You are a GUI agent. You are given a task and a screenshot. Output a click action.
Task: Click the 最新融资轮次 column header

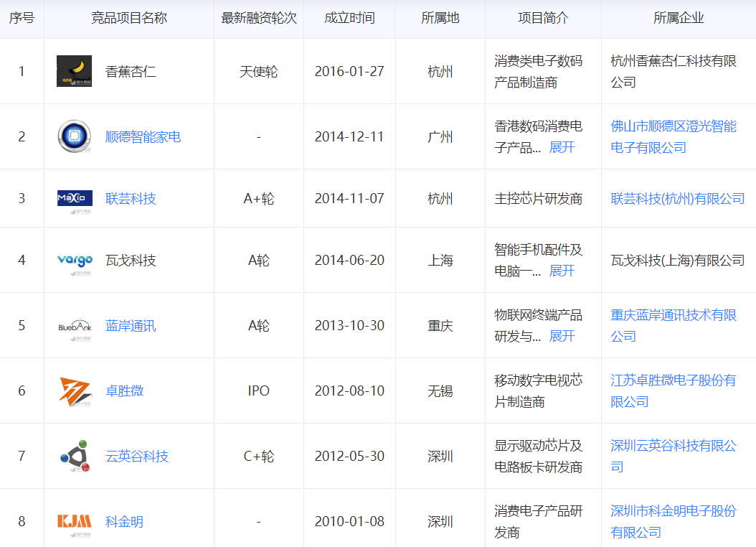tap(259, 18)
